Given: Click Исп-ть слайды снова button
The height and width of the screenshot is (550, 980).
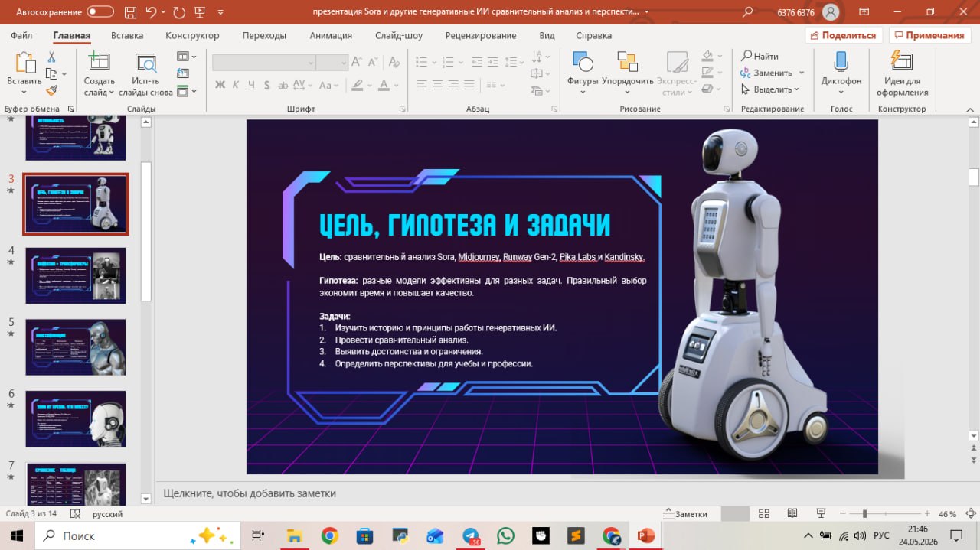Looking at the screenshot, I should coord(145,74).
